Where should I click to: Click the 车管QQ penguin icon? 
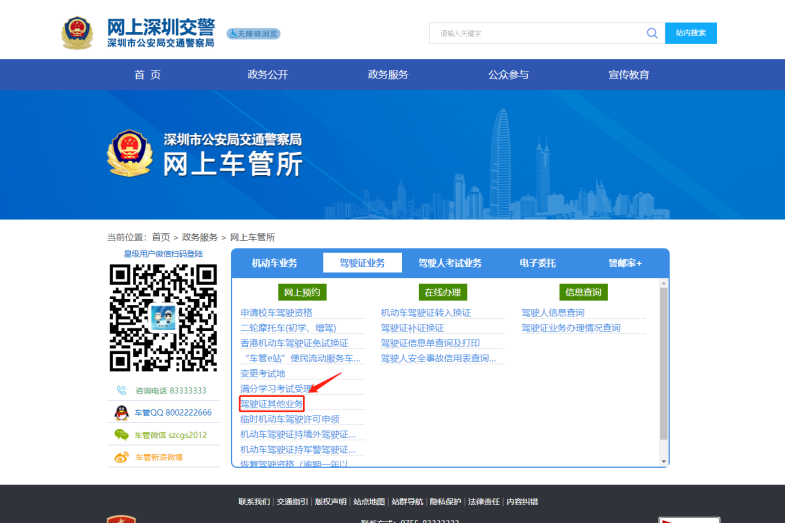[121, 412]
